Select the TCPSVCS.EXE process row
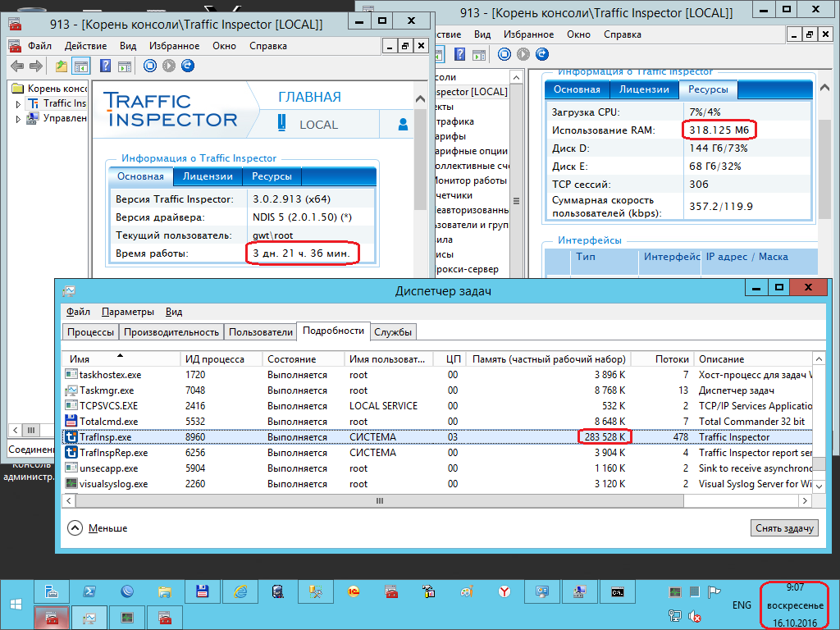This screenshot has height=630, width=840. [x=437, y=406]
